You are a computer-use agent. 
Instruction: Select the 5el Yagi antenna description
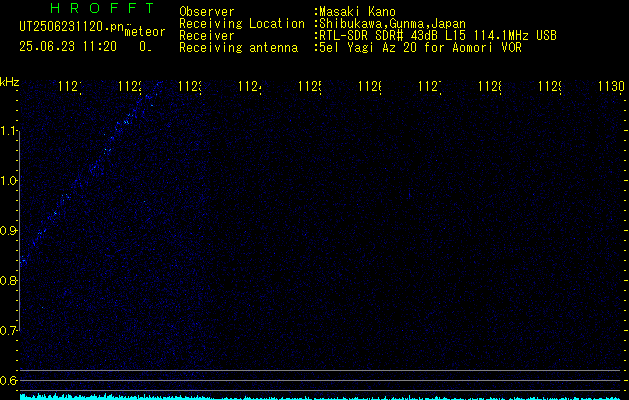click(x=420, y=48)
